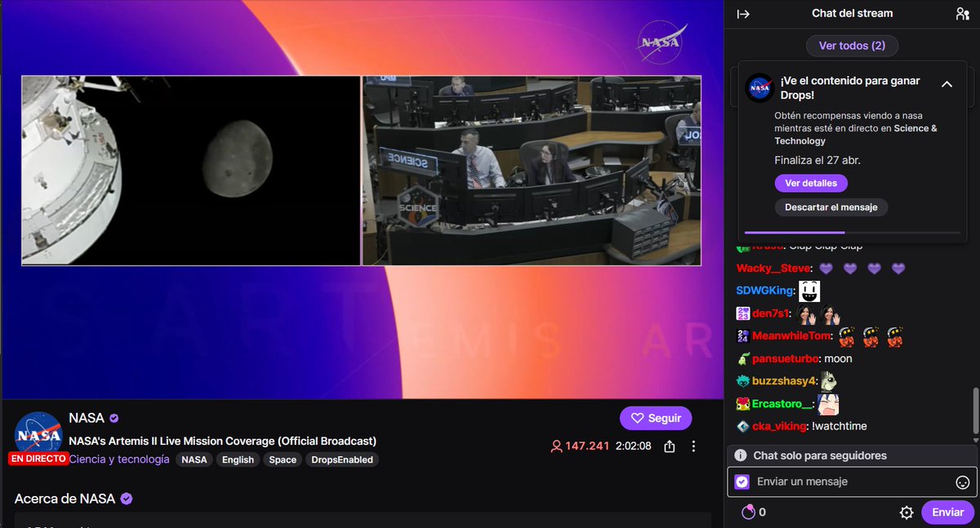Open den7s1's chat username
This screenshot has width=980, height=528.
771,313
